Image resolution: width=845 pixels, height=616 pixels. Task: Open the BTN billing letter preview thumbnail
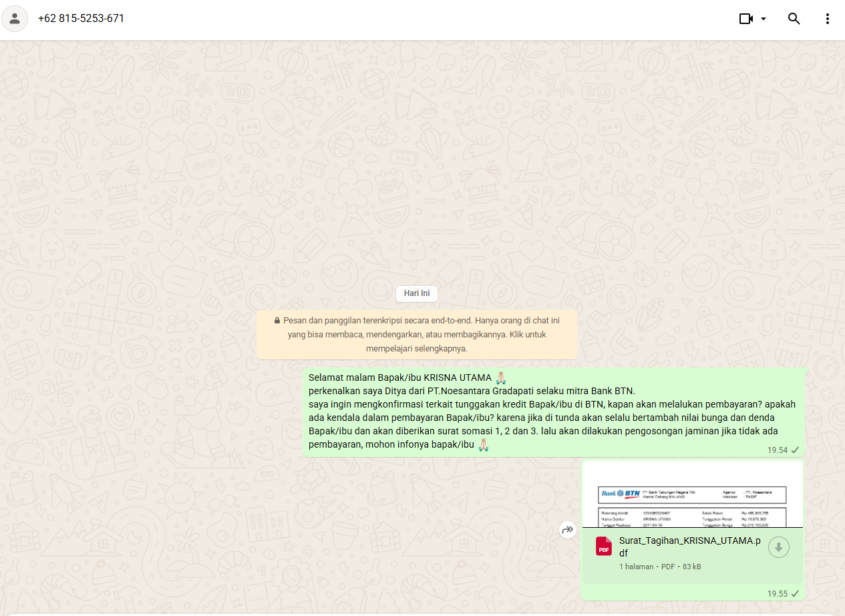pyautogui.click(x=692, y=494)
